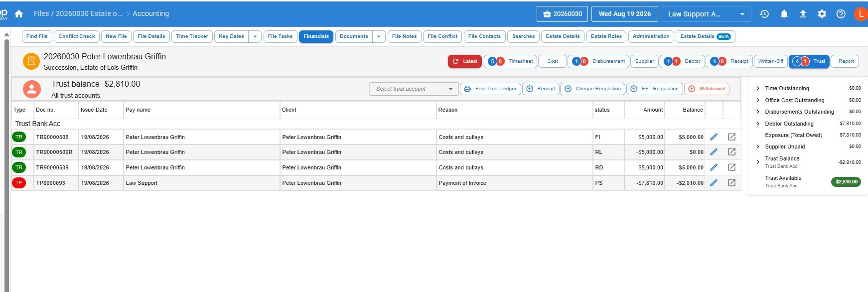Viewport: 868px width, 292px height.
Task: Click the Accounting breadcrumb
Action: 150,13
